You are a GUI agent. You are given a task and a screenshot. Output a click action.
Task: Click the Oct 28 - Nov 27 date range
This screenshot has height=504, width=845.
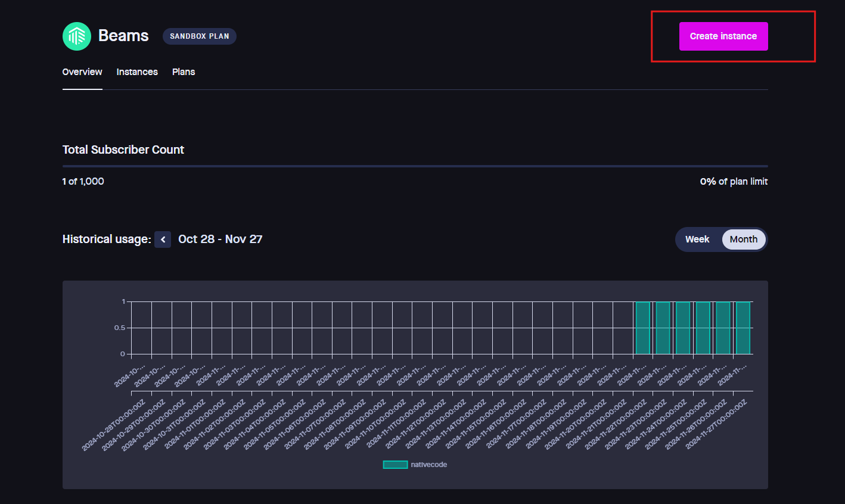tap(220, 239)
